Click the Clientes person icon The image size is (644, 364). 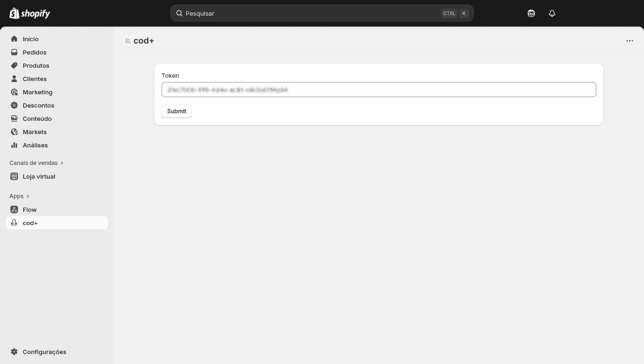tap(14, 79)
